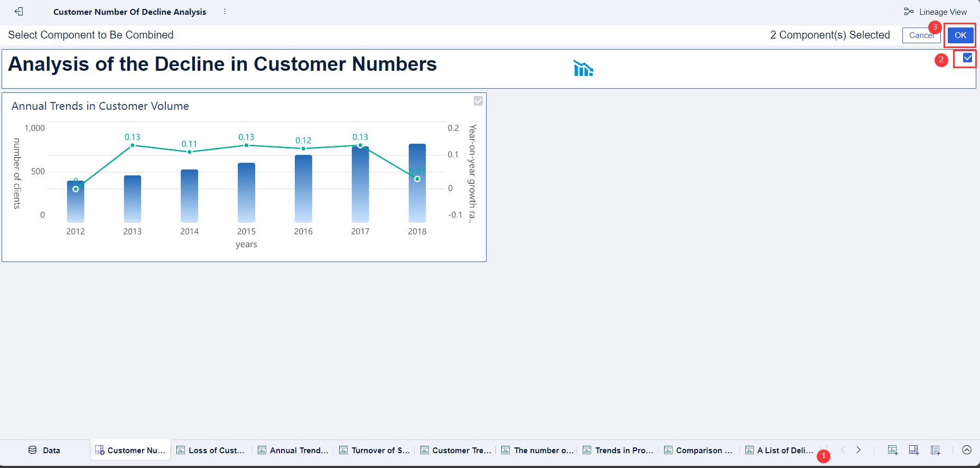980x468 pixels.
Task: Open the Customer Tre... tab
Action: coord(456,450)
